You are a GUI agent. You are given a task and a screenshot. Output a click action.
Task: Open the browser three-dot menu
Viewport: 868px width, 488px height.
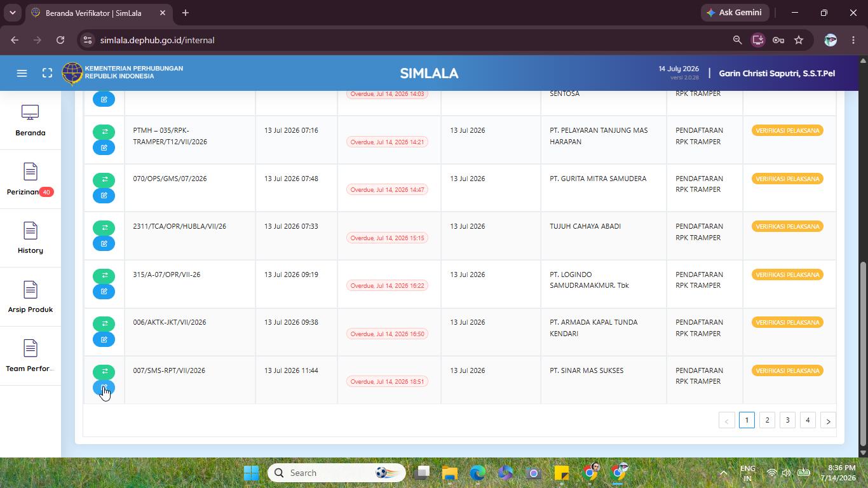853,40
